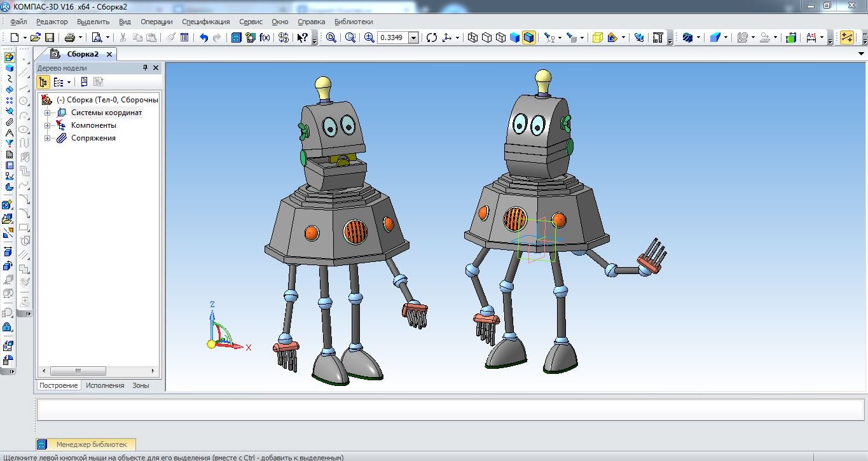Viewport: 868px width, 461px height.
Task: Open the zoom scale 0.3349 dropdown
Action: pyautogui.click(x=414, y=38)
